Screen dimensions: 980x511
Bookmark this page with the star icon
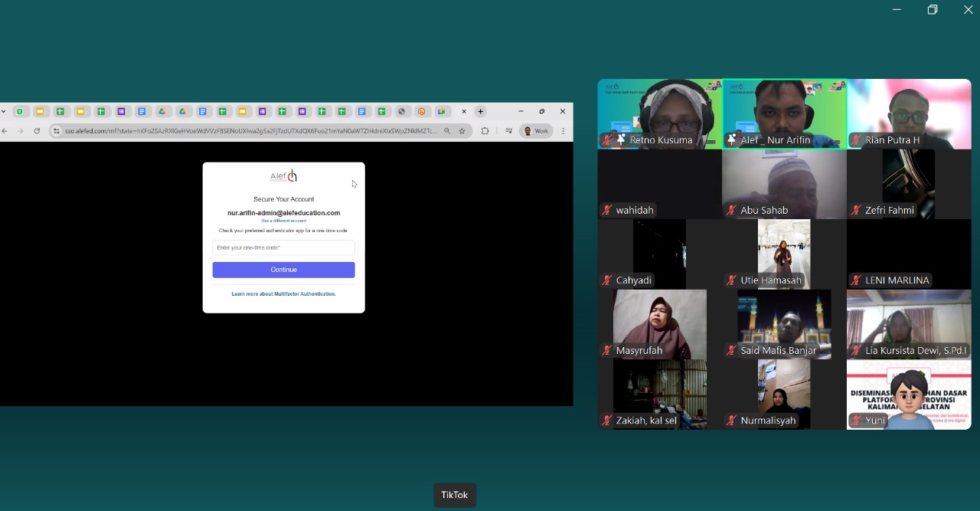(x=462, y=131)
